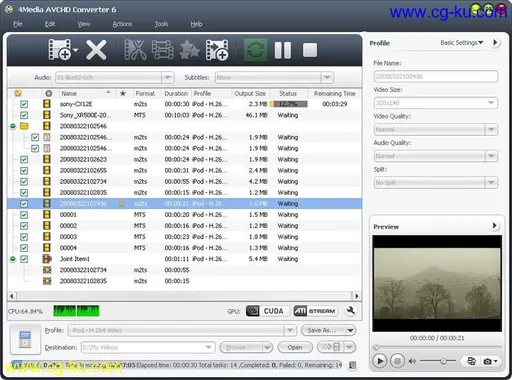The width and height of the screenshot is (512, 380).
Task: Click the Browse button
Action: pyautogui.click(x=241, y=347)
